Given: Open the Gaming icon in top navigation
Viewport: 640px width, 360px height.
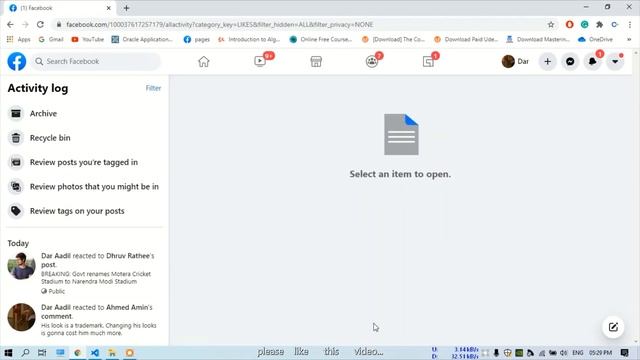Looking at the screenshot, I should [x=428, y=62].
